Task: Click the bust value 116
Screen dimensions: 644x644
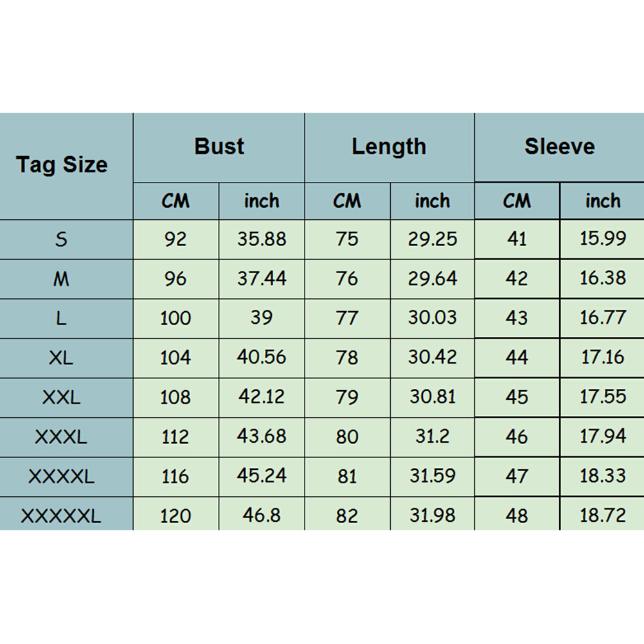Action: 175,476
